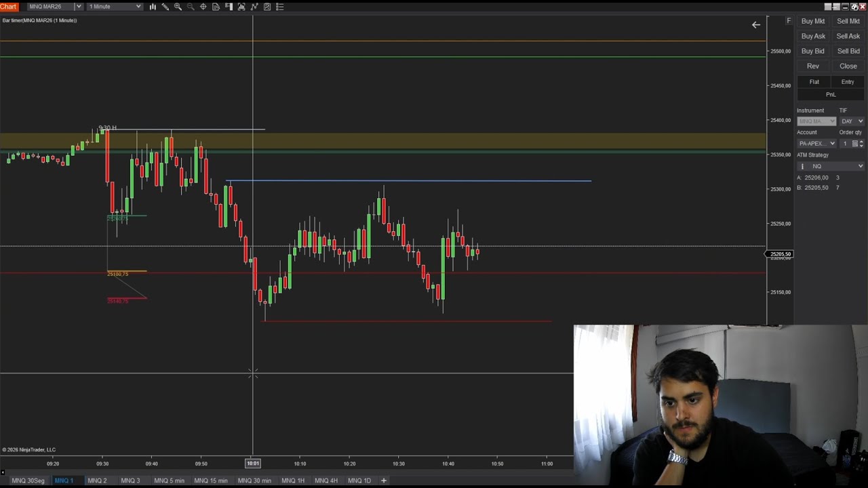Switch to the MNQ 30 min tab
868x488 pixels.
click(254, 481)
